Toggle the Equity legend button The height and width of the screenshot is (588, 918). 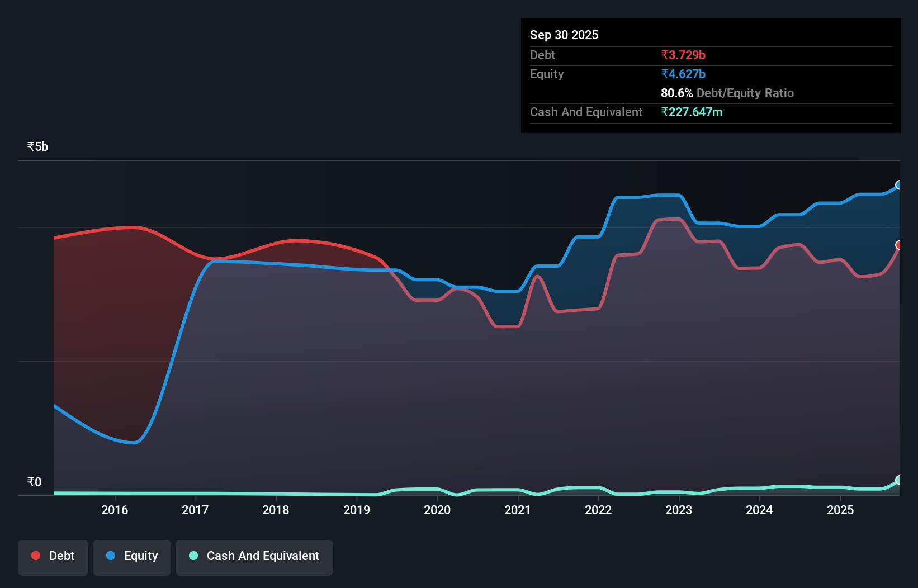click(132, 557)
